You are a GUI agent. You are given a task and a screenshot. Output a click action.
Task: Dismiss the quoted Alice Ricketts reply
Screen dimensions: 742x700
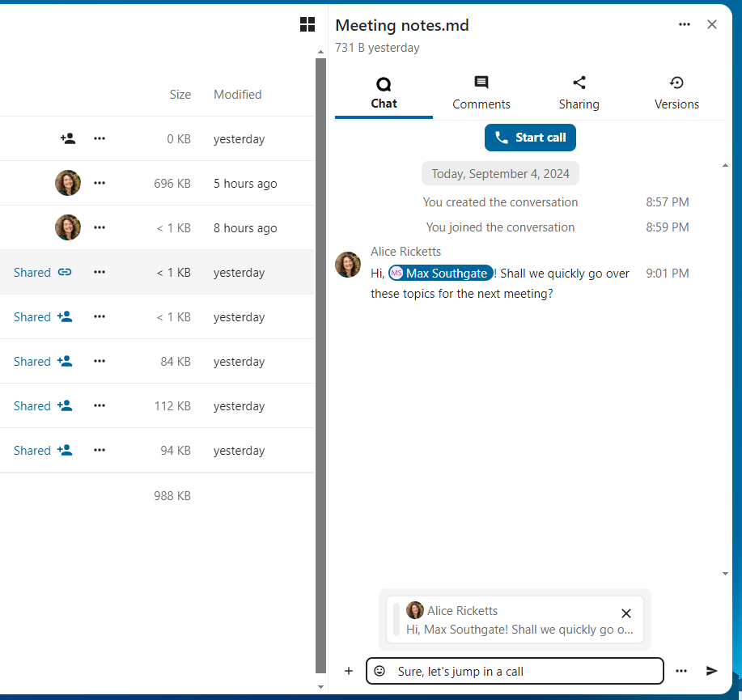625,613
